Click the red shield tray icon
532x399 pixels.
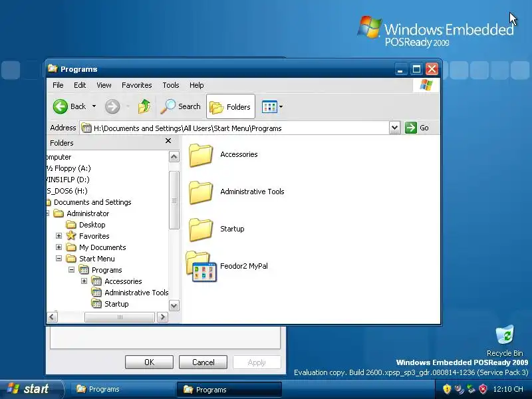point(483,389)
